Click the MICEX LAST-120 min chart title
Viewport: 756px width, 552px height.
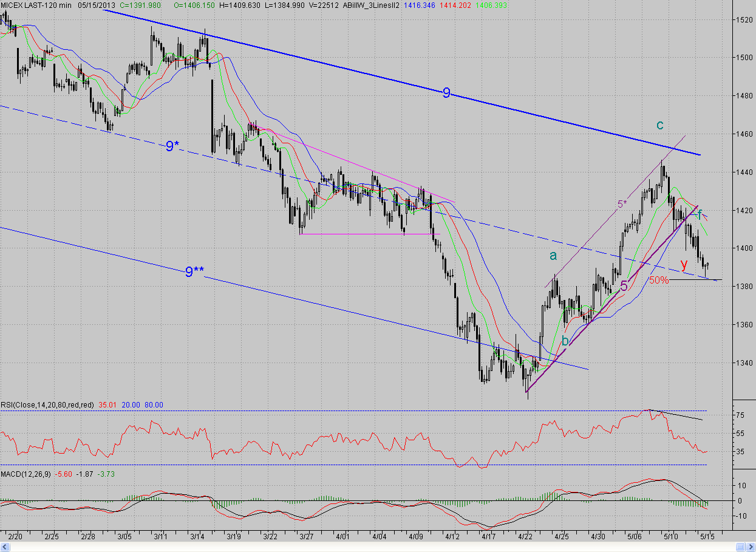coord(36,5)
